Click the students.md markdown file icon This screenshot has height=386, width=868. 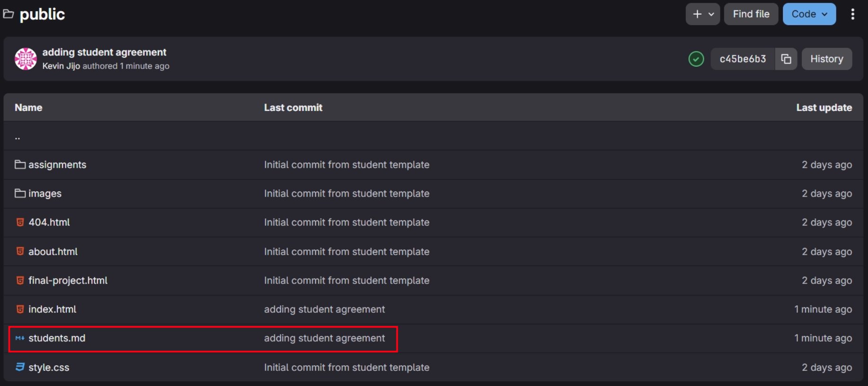(20, 338)
